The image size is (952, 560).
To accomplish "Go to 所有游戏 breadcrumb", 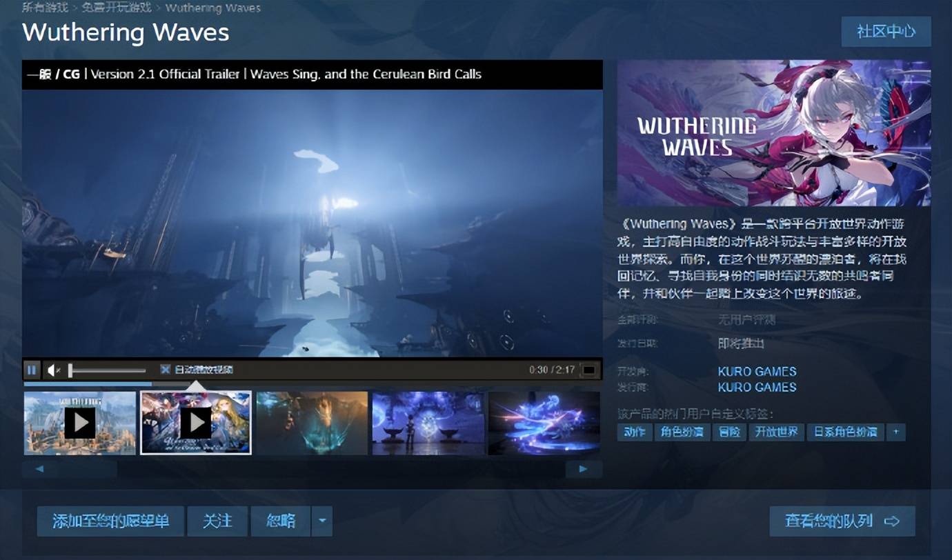I will click(x=45, y=8).
